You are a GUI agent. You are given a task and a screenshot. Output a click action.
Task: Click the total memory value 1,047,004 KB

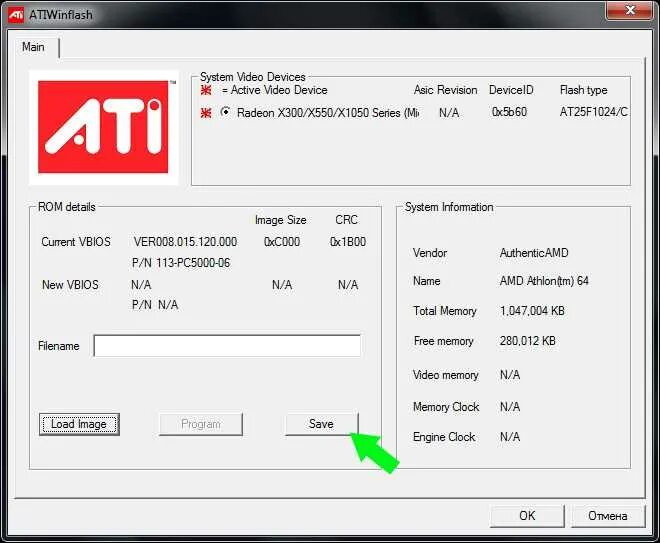click(x=532, y=311)
